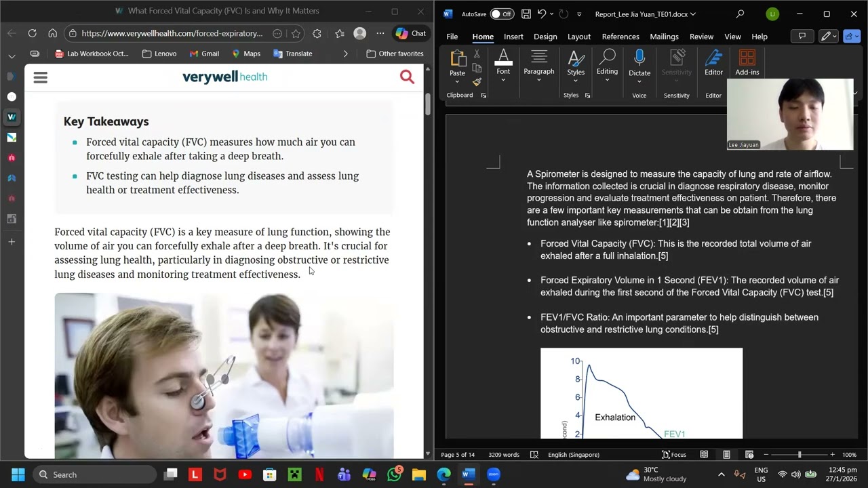Image resolution: width=868 pixels, height=488 pixels.
Task: Select Print Layout view in status bar
Action: [726, 455]
